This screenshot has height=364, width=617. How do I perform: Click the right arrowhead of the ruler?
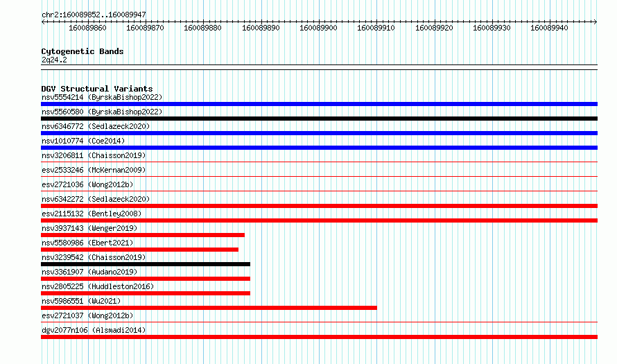(x=596, y=22)
